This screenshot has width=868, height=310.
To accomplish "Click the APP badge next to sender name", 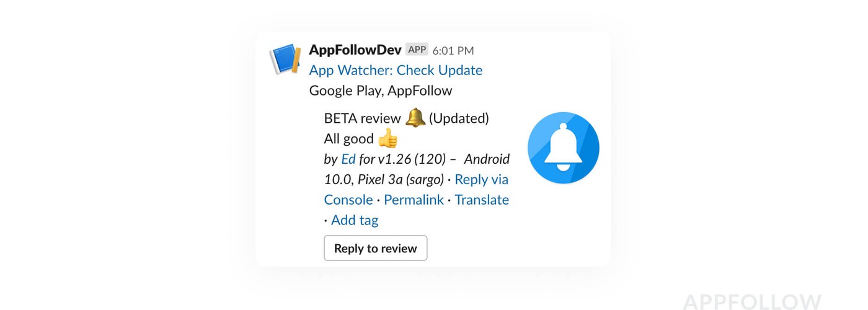I will pyautogui.click(x=417, y=50).
